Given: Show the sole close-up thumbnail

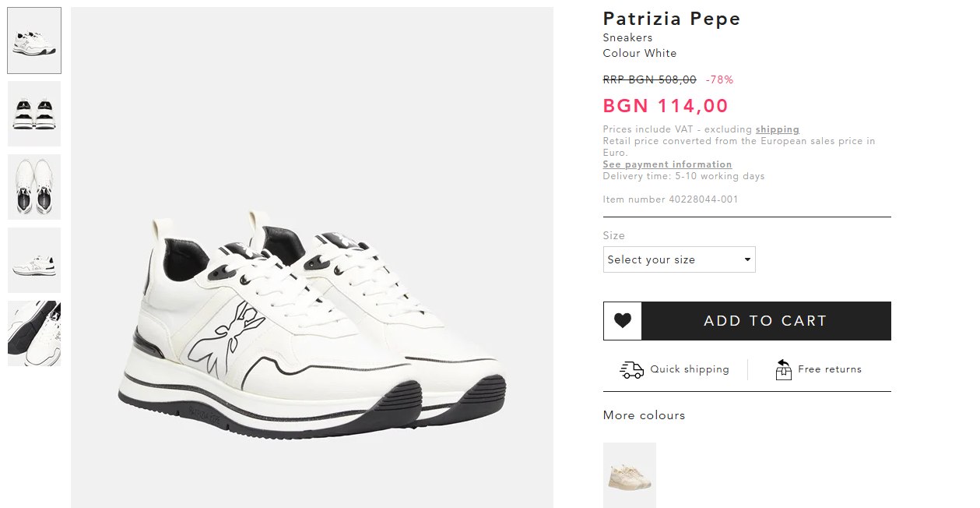Looking at the screenshot, I should 34,333.
